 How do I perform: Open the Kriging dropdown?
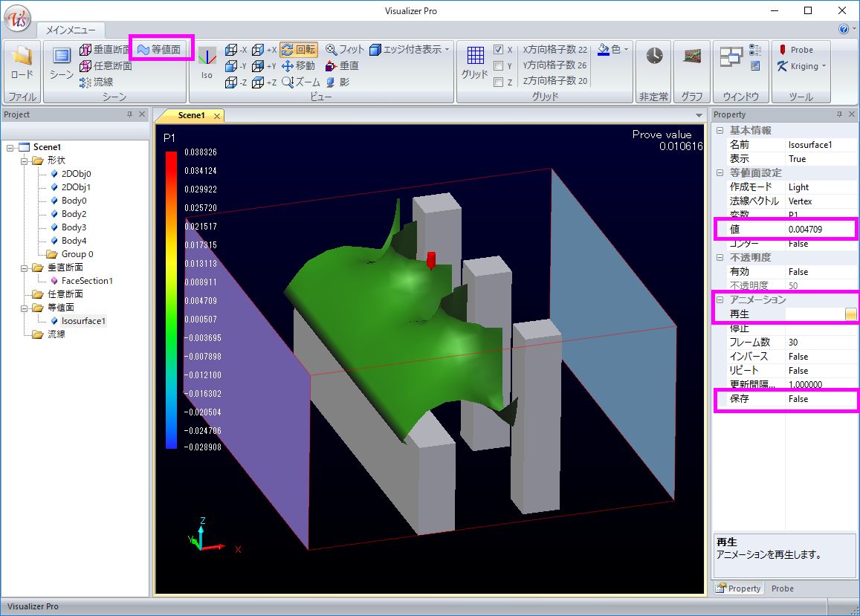click(824, 66)
